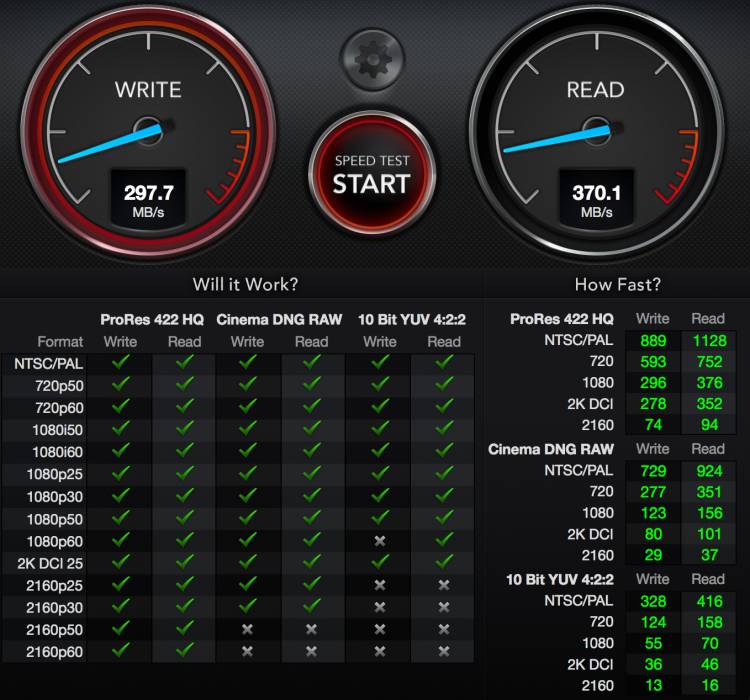Click 10 Bit YUV 720 read value 158

click(x=709, y=622)
